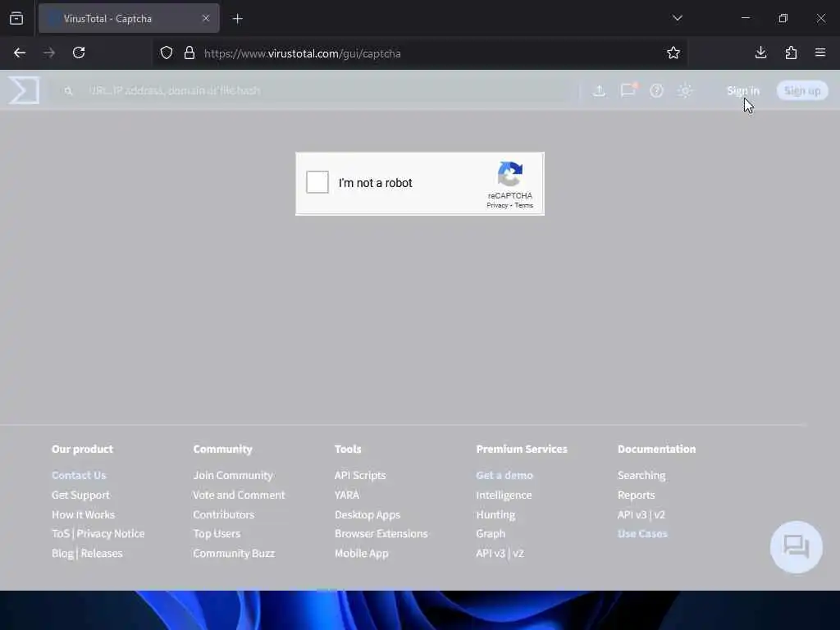This screenshot has width=840, height=630.
Task: Open the Get Support link
Action: click(80, 495)
